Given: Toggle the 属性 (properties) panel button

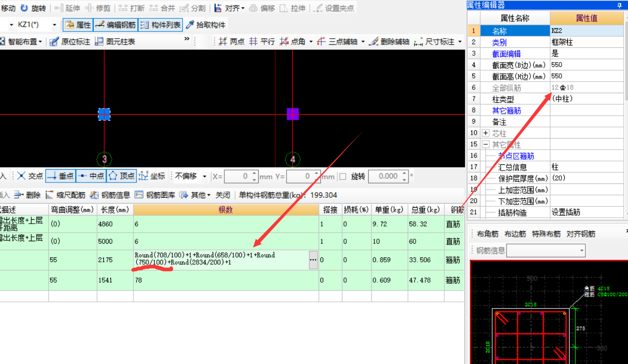Looking at the screenshot, I should pyautogui.click(x=77, y=25).
